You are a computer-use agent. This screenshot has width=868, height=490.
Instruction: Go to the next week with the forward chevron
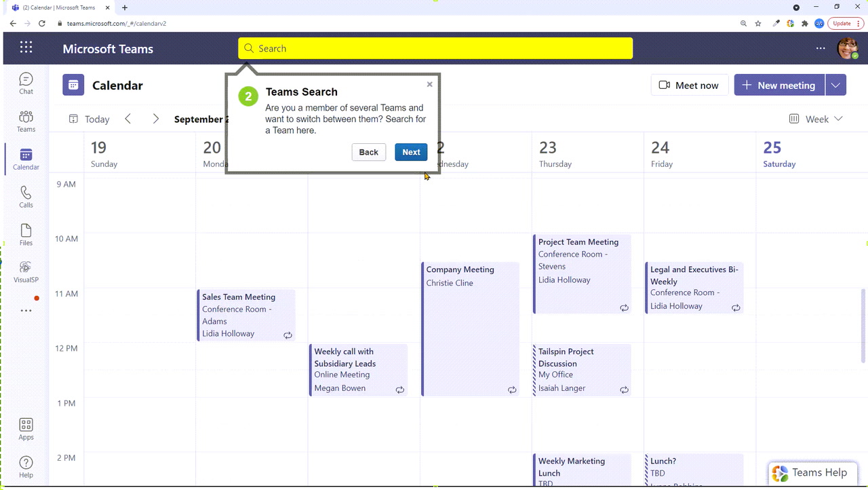click(156, 119)
